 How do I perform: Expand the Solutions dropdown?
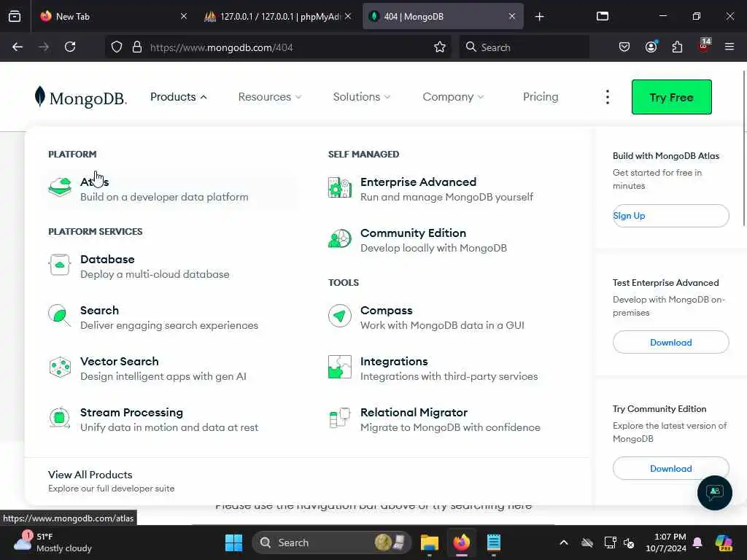click(x=362, y=97)
